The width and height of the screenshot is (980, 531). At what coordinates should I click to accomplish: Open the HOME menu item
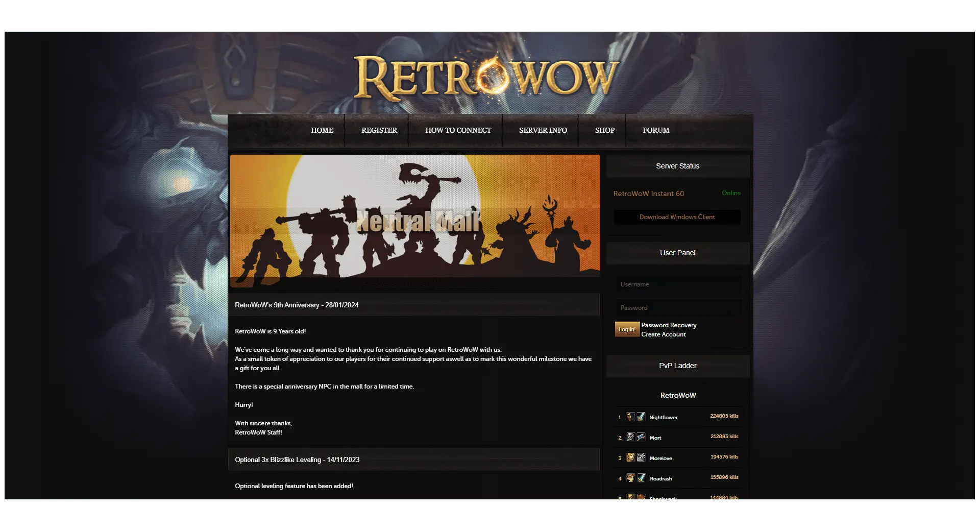point(322,130)
